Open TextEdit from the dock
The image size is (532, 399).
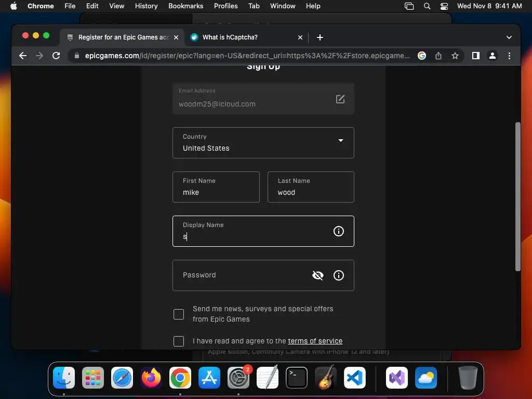[x=268, y=378]
